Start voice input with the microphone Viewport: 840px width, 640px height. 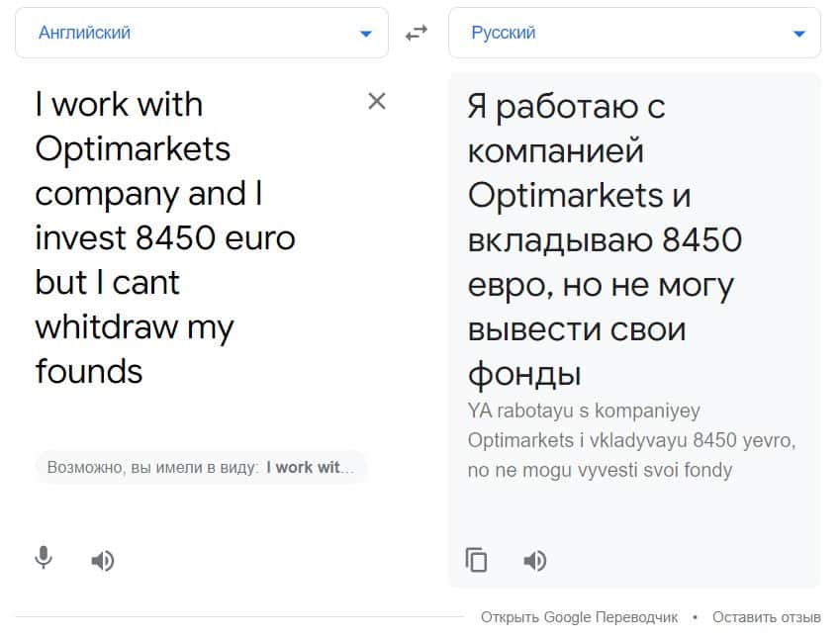tap(44, 559)
